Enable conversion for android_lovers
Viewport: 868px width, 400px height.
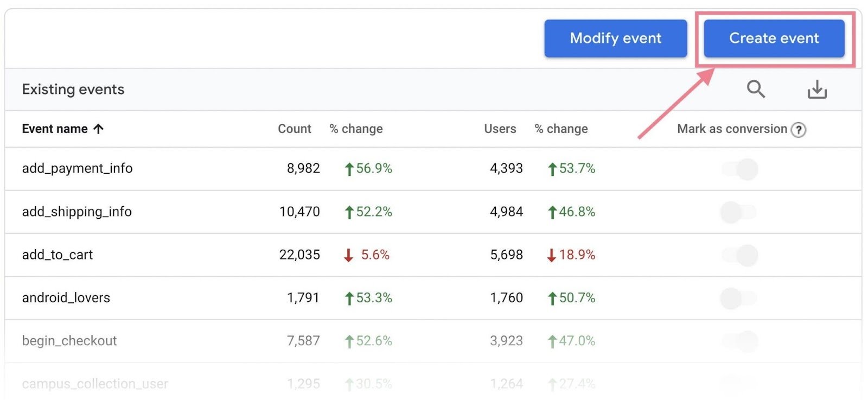tap(738, 298)
